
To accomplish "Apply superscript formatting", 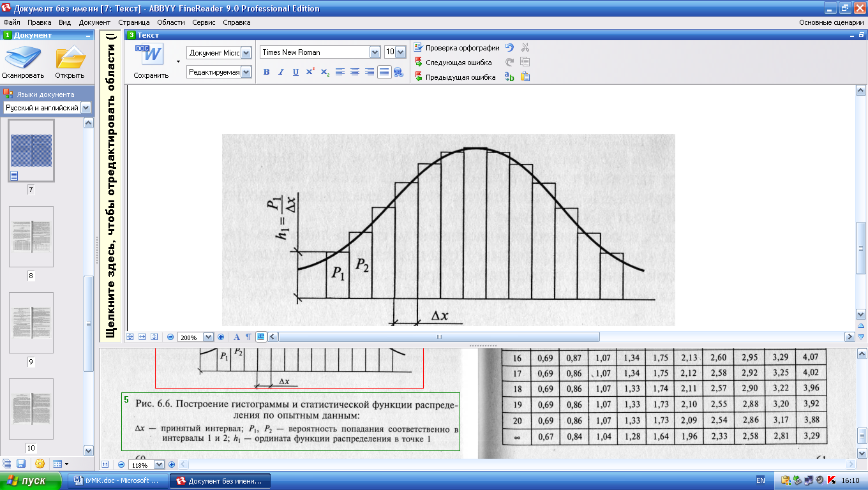I will (310, 72).
